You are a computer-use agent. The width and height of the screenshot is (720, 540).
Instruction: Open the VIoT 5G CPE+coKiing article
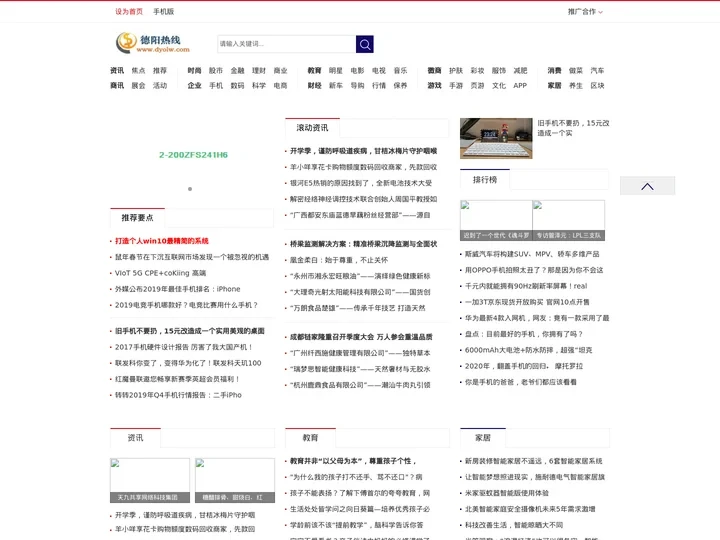tap(160, 273)
